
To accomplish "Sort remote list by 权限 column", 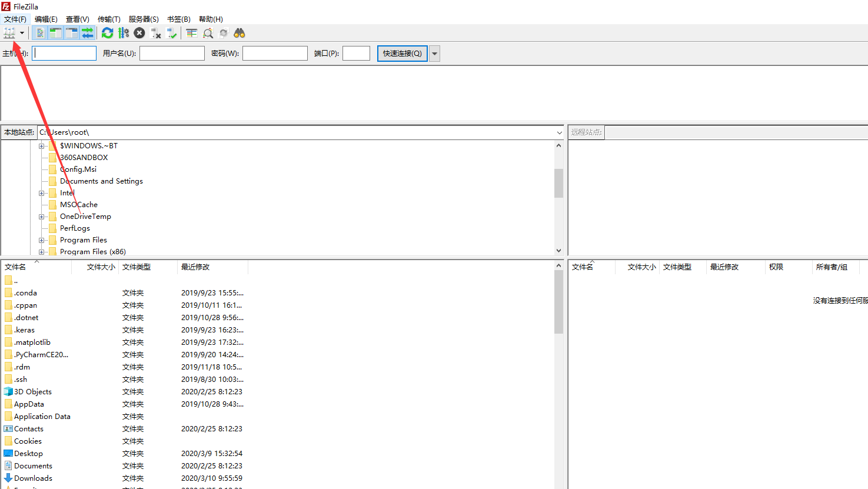I will (789, 267).
